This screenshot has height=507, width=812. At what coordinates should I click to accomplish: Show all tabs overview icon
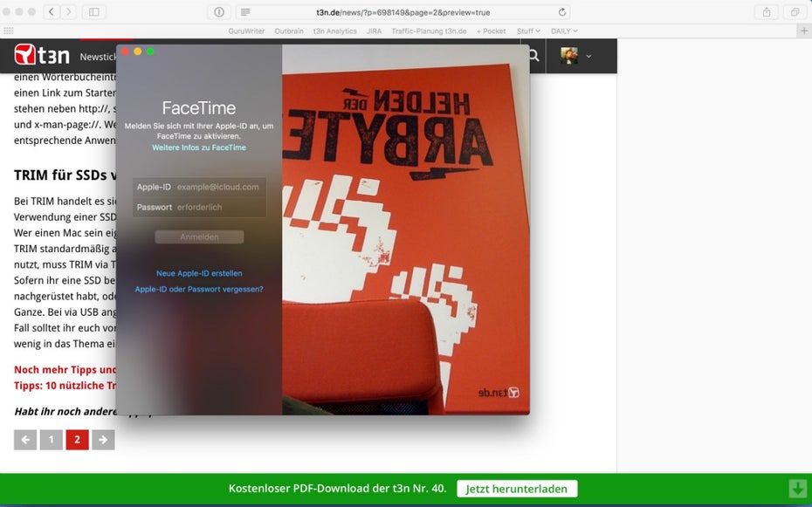(x=795, y=12)
